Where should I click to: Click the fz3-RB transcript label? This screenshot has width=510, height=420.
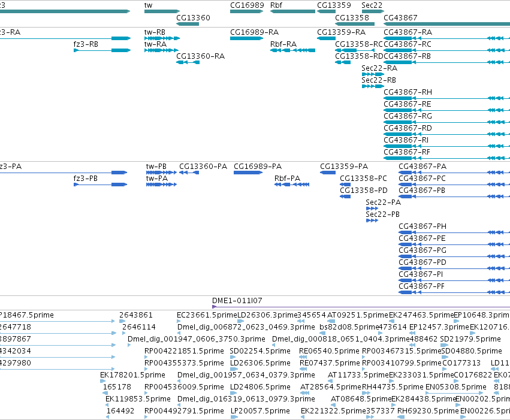86,44
